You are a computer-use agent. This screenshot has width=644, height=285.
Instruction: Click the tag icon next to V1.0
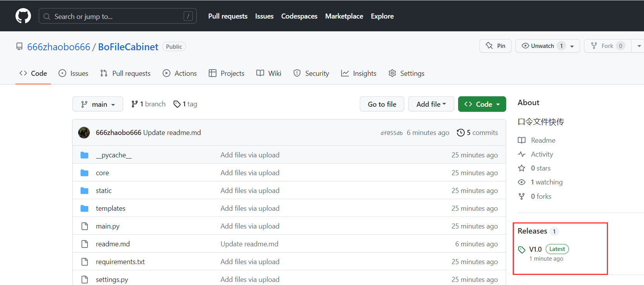pyautogui.click(x=522, y=250)
